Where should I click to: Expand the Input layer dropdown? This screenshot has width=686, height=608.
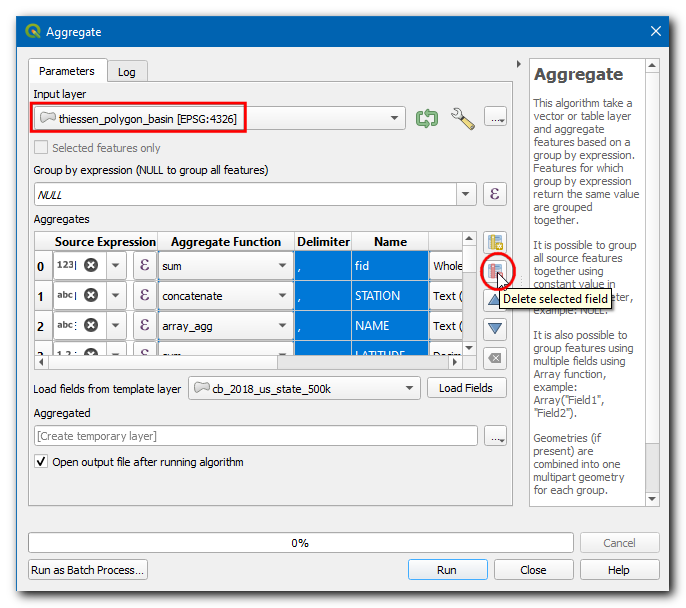point(396,118)
